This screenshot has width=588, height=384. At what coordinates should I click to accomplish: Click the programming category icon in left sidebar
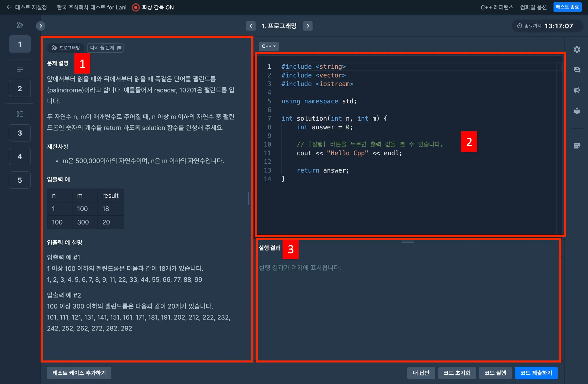[x=20, y=25]
